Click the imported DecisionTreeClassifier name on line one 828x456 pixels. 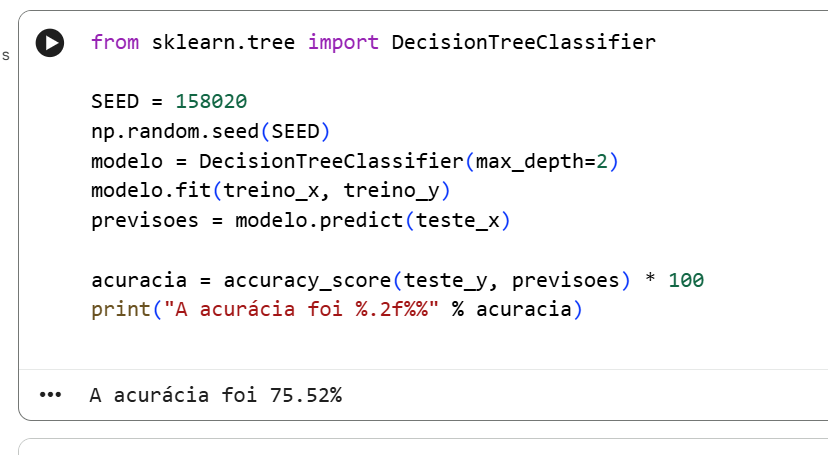[x=523, y=43]
